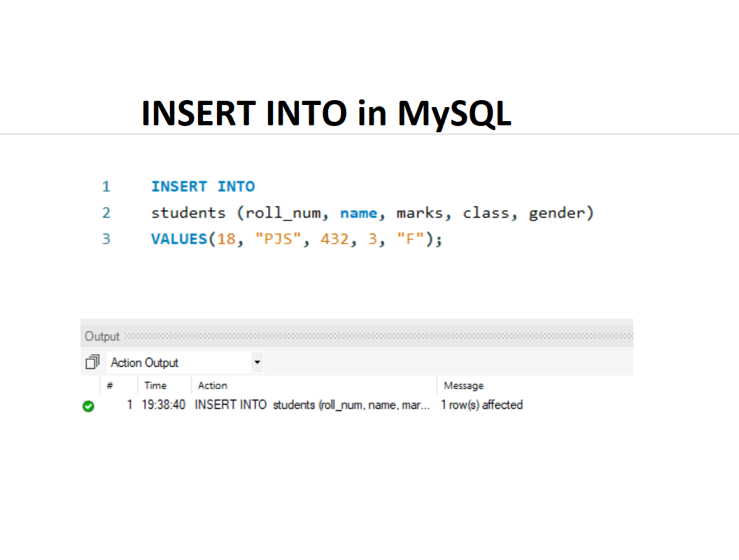This screenshot has height=560, width=739.
Task: Click the INSERT INTO in MySQL heading
Action: coord(326,113)
